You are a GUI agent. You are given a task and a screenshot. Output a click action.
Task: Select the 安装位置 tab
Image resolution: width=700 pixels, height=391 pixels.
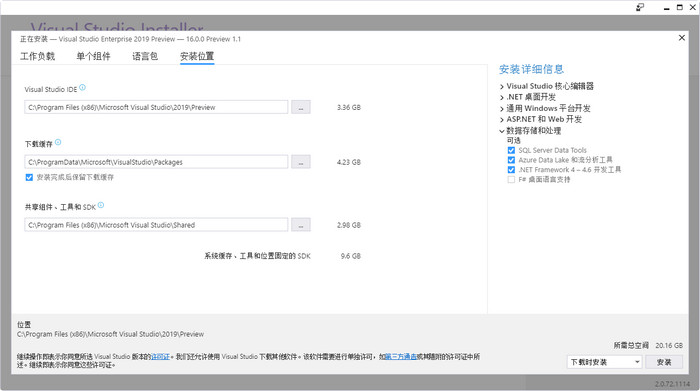(197, 56)
